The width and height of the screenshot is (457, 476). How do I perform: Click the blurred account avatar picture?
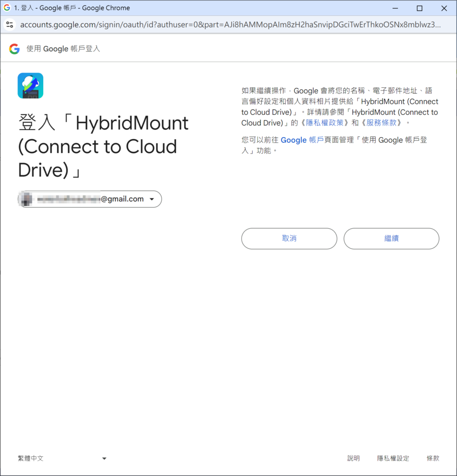coord(26,199)
